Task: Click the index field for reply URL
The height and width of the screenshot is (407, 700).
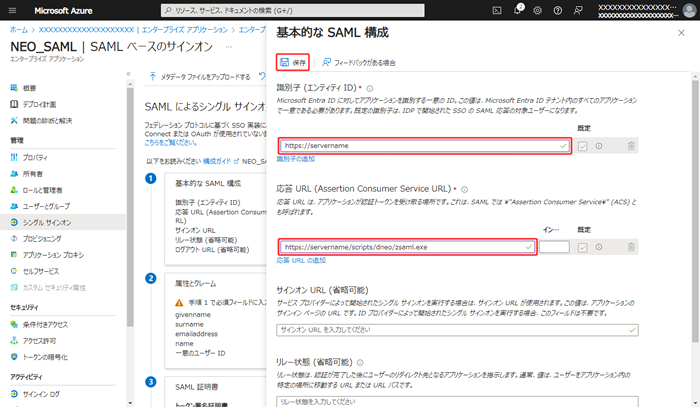Action: coord(554,247)
